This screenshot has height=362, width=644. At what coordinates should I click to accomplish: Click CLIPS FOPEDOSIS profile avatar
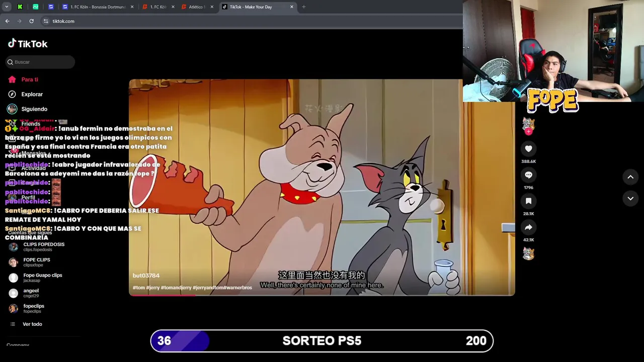click(x=14, y=247)
